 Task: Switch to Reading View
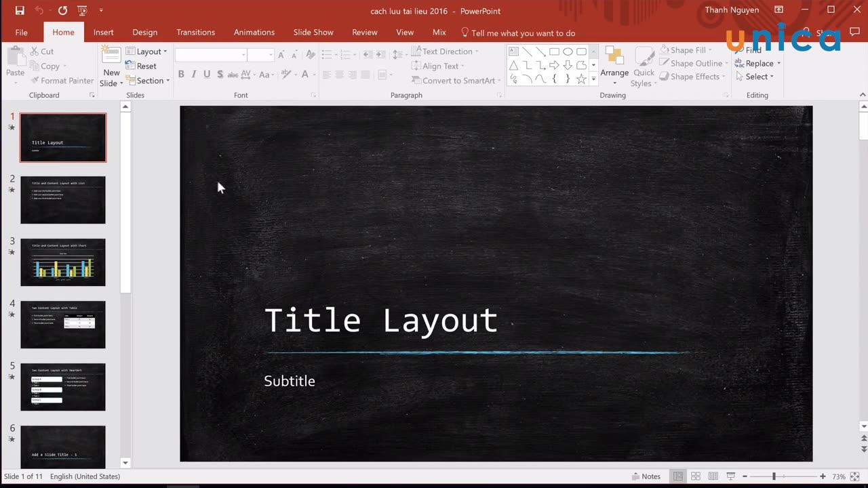coord(713,476)
